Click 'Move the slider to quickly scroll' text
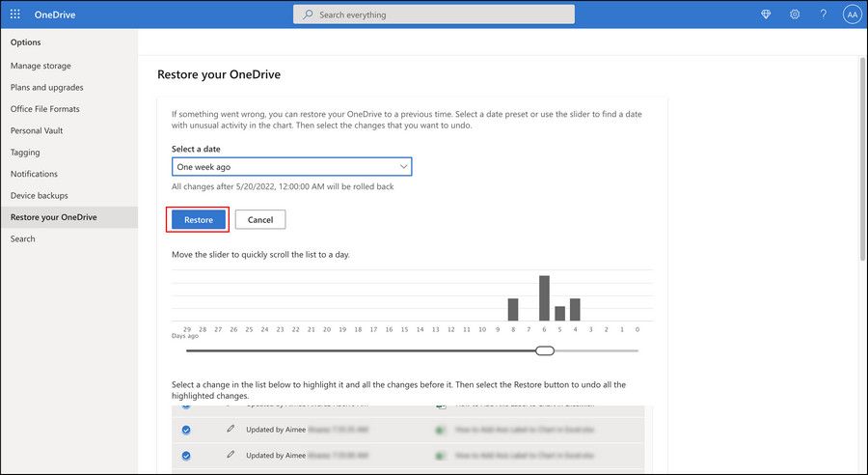Viewport: 868px width, 475px height. tap(260, 255)
